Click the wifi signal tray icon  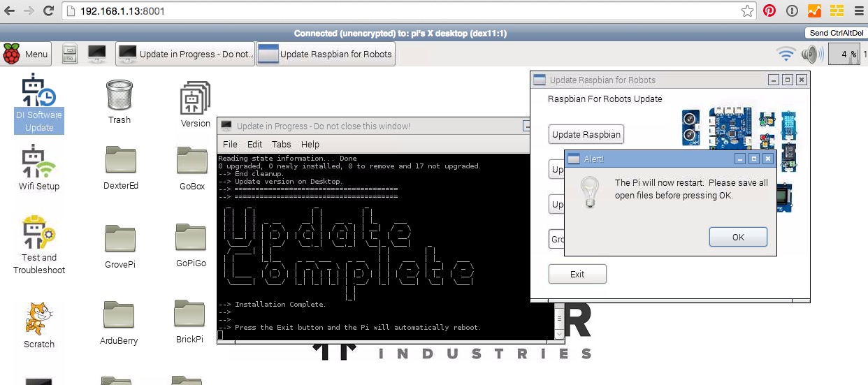click(787, 54)
